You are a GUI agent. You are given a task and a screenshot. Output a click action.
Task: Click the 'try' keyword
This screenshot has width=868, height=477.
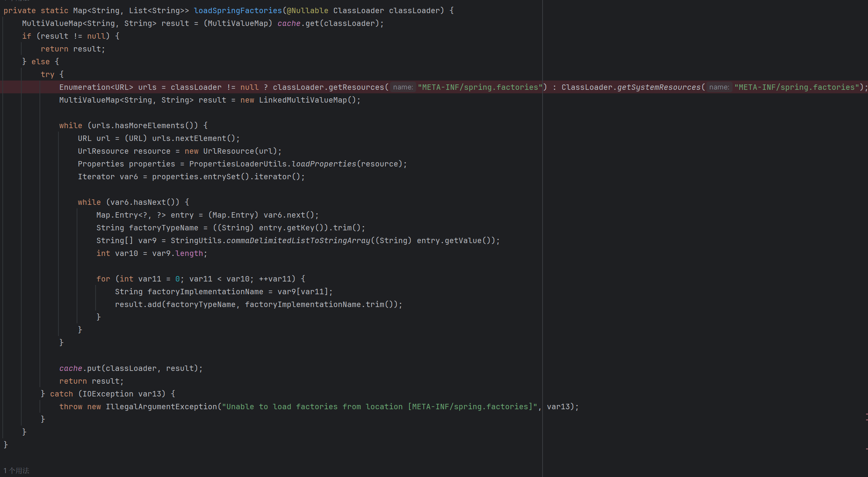click(x=47, y=74)
